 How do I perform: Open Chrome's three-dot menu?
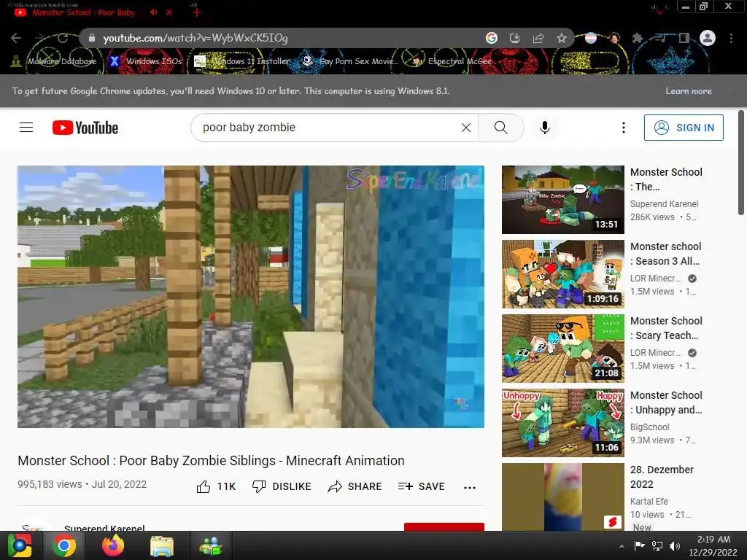click(731, 38)
